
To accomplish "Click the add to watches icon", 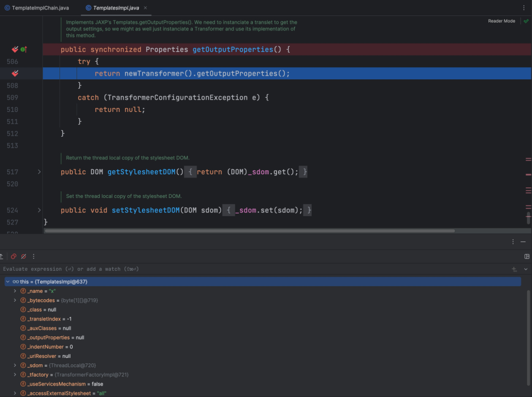I will pos(514,269).
